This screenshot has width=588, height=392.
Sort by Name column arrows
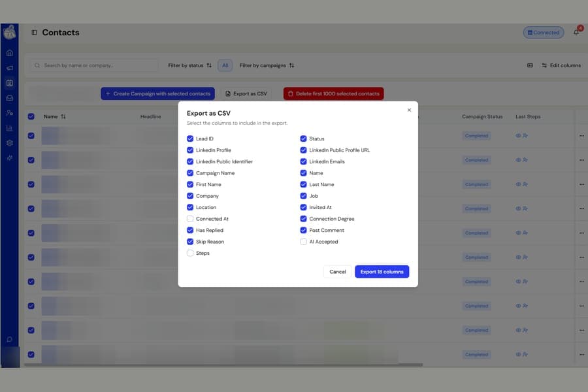(63, 117)
